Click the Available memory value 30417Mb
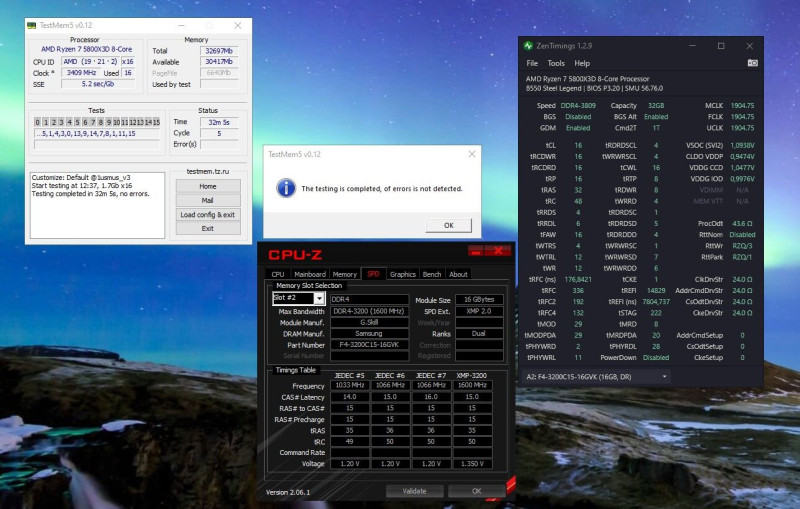The height and width of the screenshot is (509, 800). click(x=219, y=62)
